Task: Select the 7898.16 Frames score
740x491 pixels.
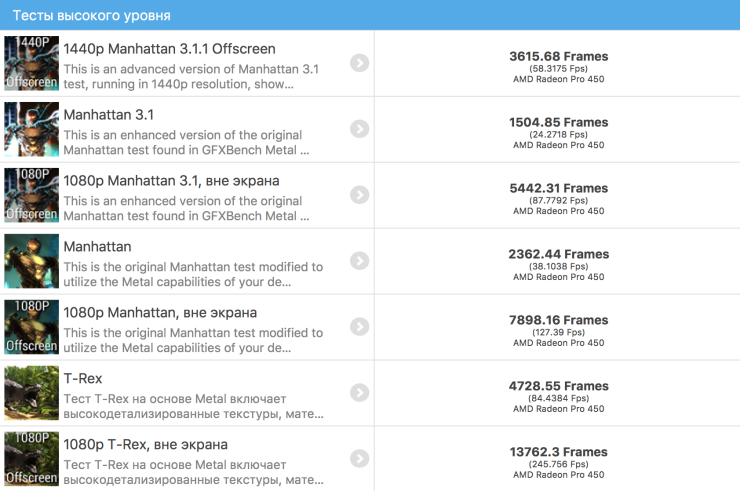Action: pyautogui.click(x=558, y=320)
